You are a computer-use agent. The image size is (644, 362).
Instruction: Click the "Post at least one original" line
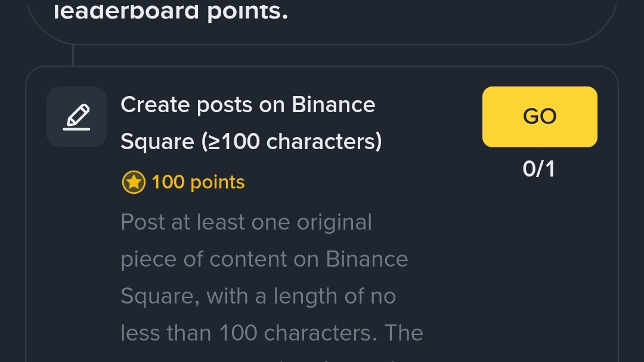pos(246,222)
